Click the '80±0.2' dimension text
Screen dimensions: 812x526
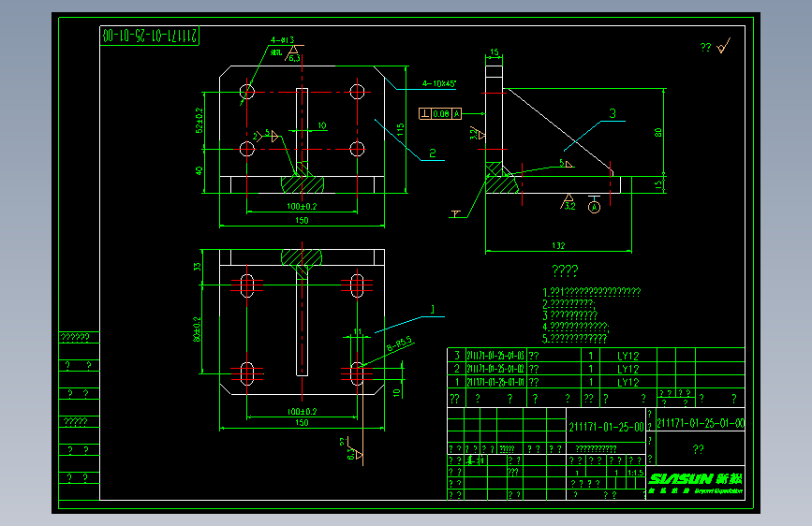197,329
